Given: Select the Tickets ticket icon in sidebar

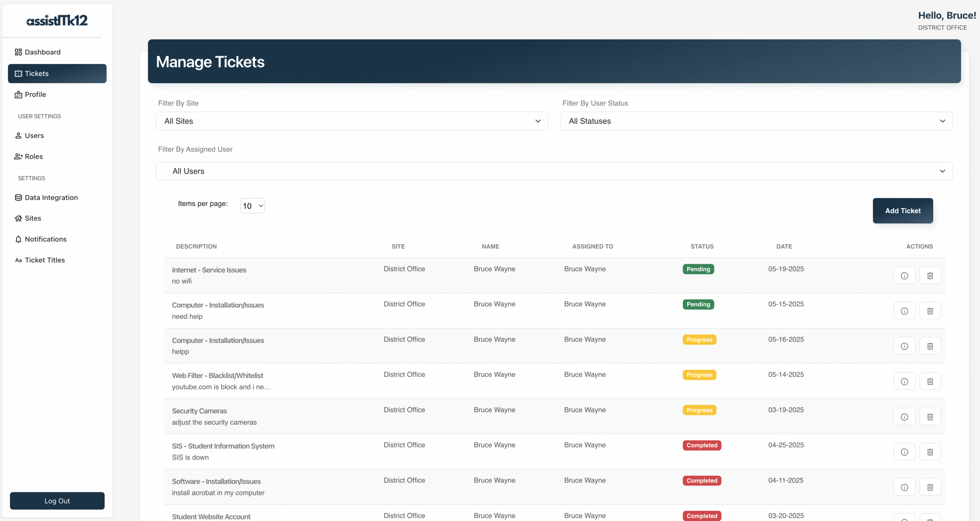Looking at the screenshot, I should [x=18, y=73].
